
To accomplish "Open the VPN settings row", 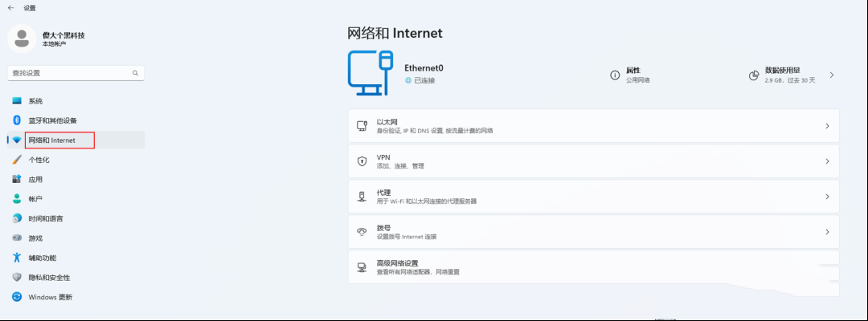I will tap(593, 161).
